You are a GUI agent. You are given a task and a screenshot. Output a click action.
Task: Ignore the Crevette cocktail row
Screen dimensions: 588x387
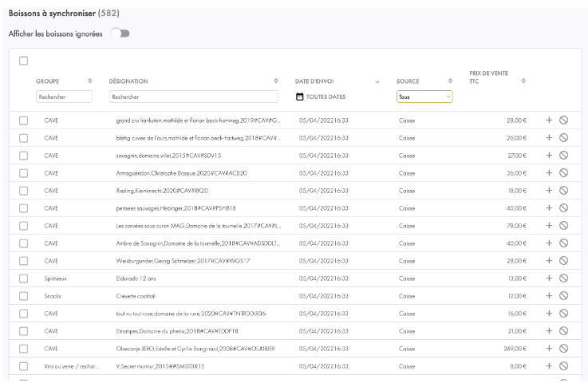(563, 296)
